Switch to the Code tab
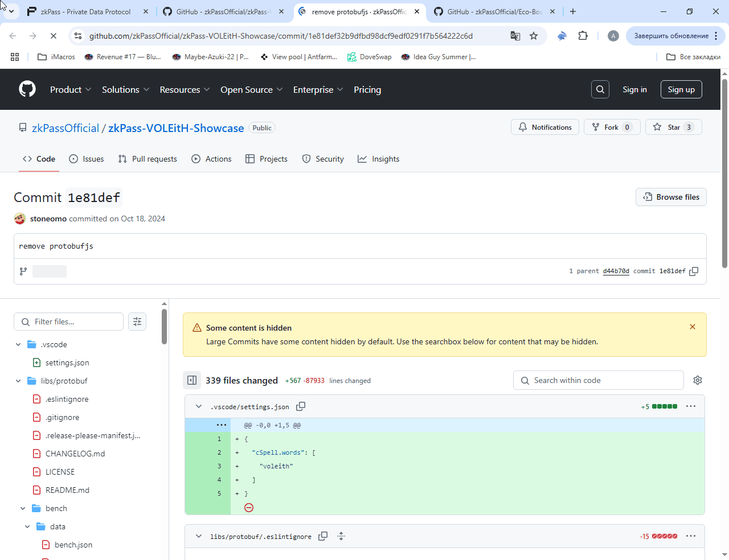 pyautogui.click(x=39, y=159)
